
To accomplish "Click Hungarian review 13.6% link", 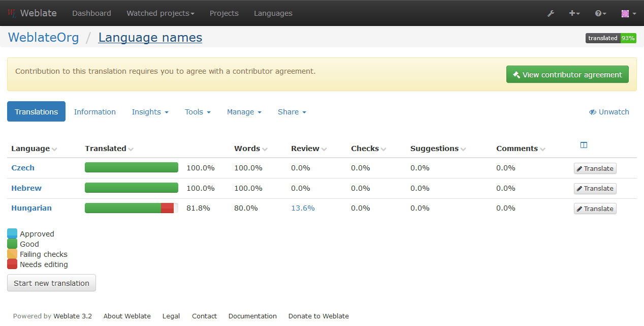I will point(303,208).
